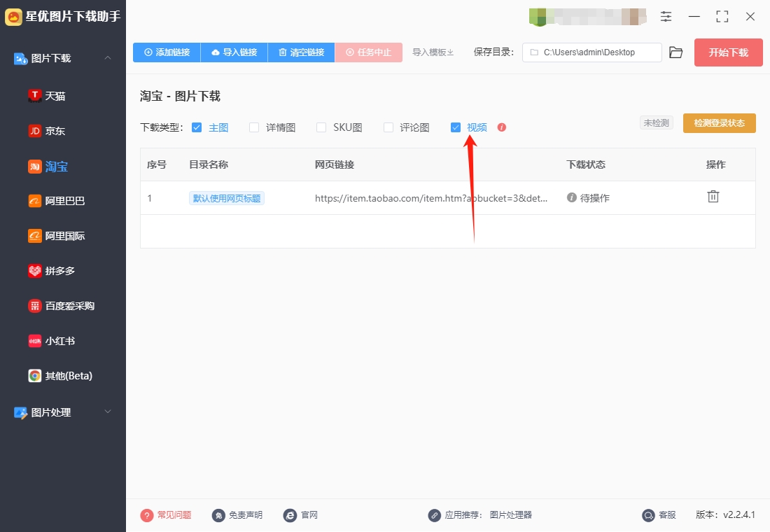The width and height of the screenshot is (770, 532).
Task: Open the 阿里巴巴 download section
Action: (x=57, y=201)
